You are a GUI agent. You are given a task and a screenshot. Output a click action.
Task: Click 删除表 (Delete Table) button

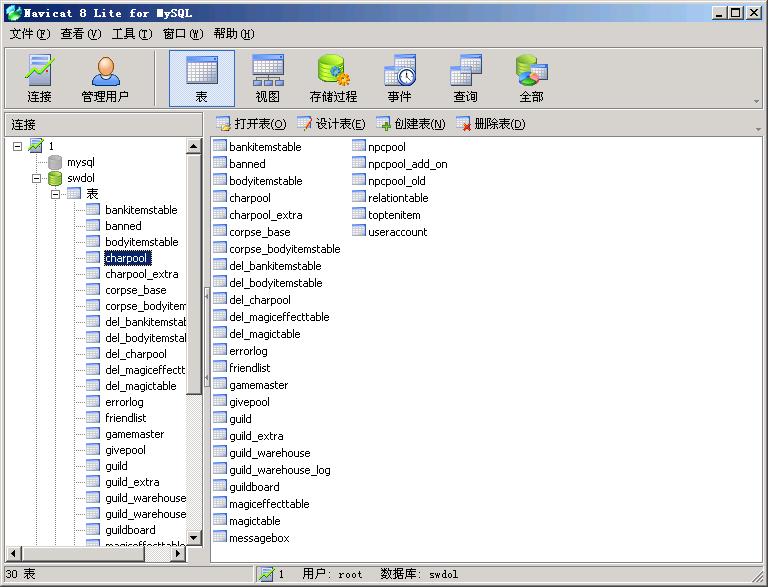click(491, 124)
